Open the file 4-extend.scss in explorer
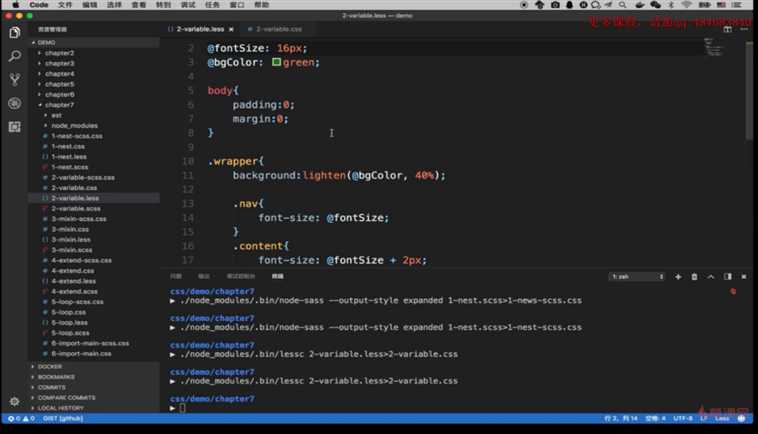Image resolution: width=758 pixels, height=434 pixels. (74, 291)
